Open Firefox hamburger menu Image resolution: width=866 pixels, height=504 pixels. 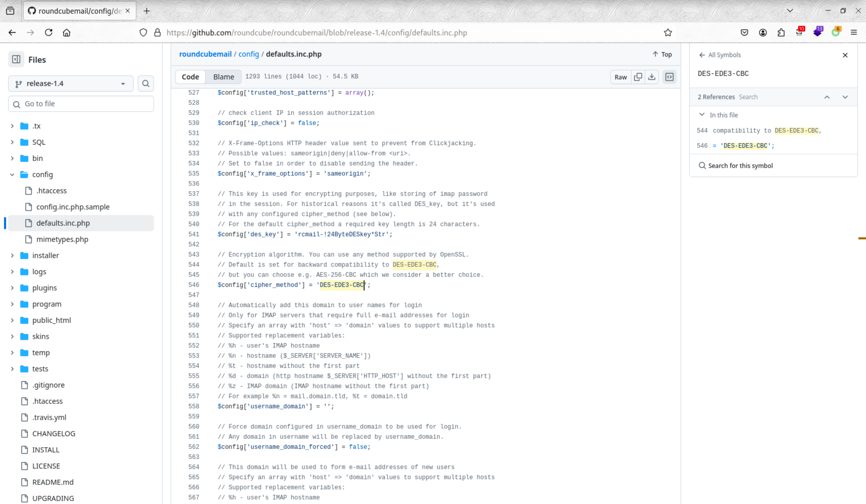(x=854, y=33)
